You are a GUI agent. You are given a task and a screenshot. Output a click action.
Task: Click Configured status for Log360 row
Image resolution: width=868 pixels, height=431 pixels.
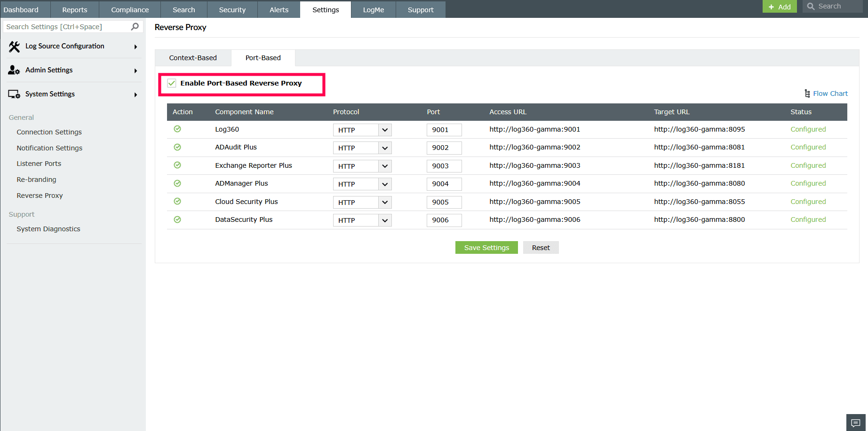[808, 129]
